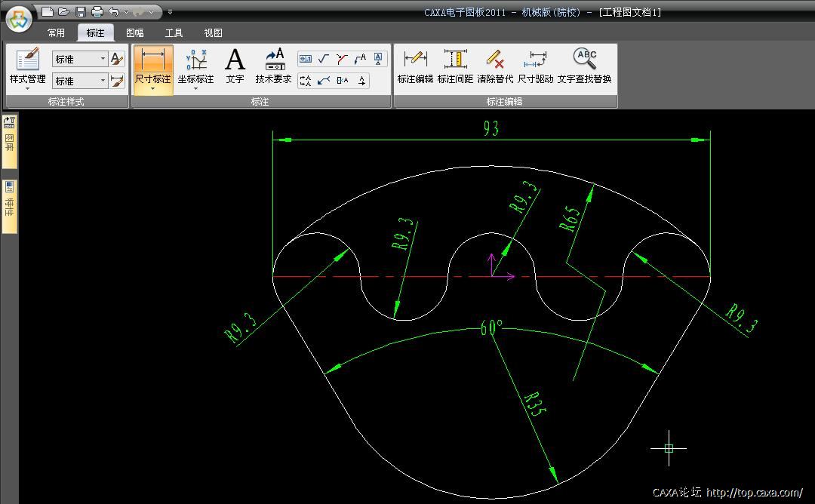Click the save icon in quick access toolbar

[x=81, y=12]
